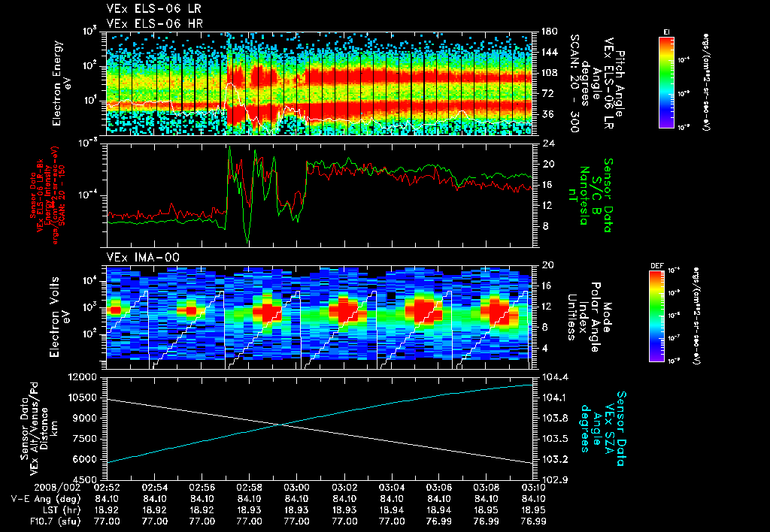Click the 'VEx ELS-06 LR' title text
The width and height of the screenshot is (770, 532).
[x=153, y=9]
